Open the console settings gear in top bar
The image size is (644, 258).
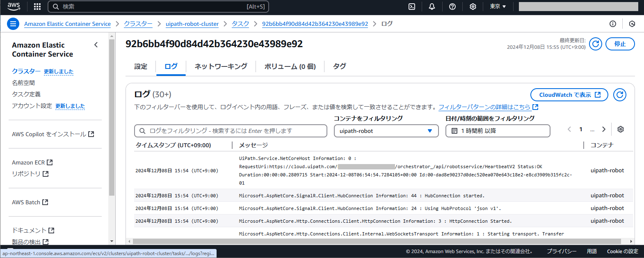click(x=473, y=7)
